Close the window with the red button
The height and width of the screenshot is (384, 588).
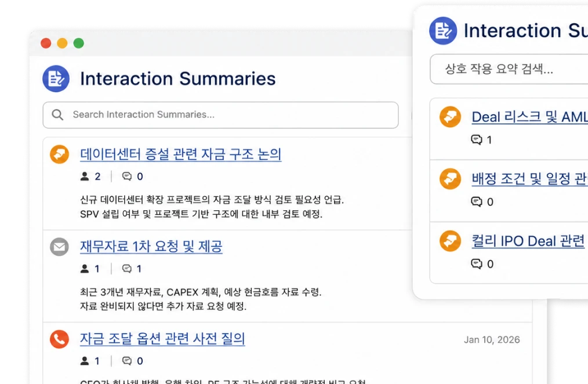click(x=46, y=43)
